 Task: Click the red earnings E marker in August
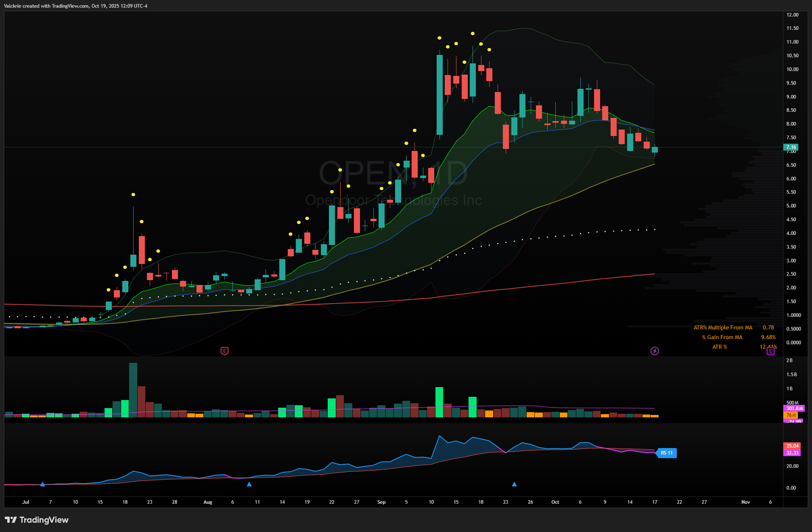[x=224, y=351]
